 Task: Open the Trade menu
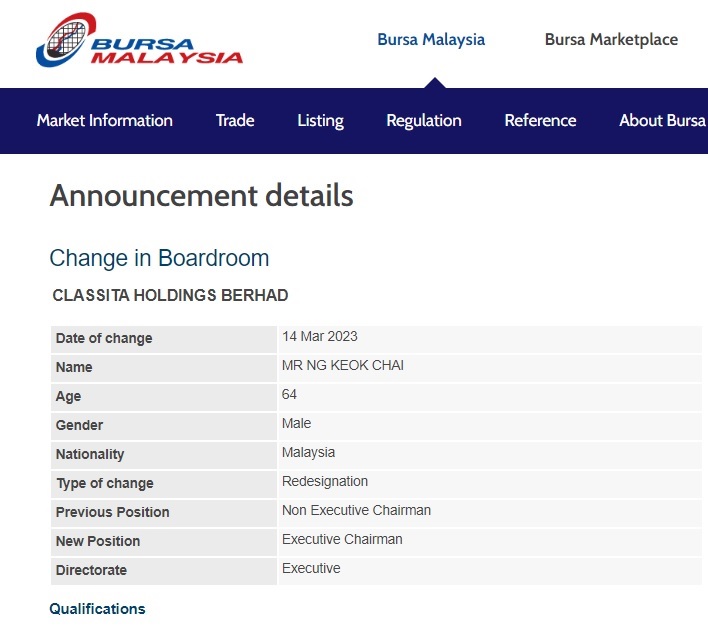point(235,121)
